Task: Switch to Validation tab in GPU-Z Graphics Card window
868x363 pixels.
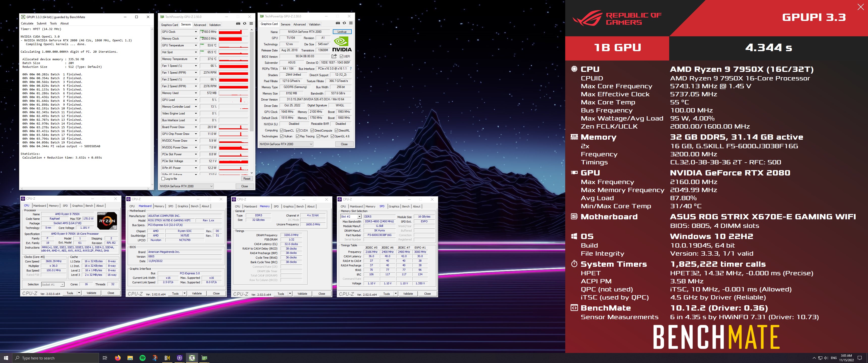Action: (x=314, y=24)
